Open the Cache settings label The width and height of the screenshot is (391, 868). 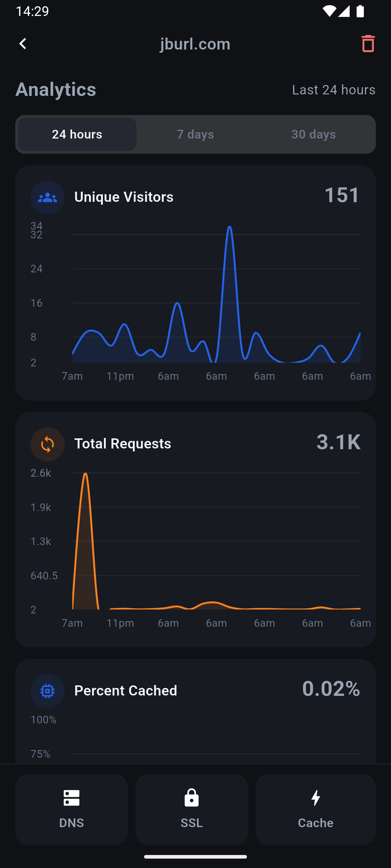[x=316, y=823]
